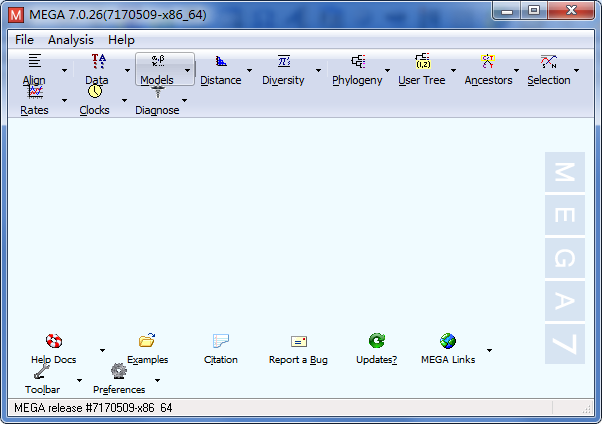
Task: Expand the Models dropdown arrow
Action: click(x=188, y=70)
